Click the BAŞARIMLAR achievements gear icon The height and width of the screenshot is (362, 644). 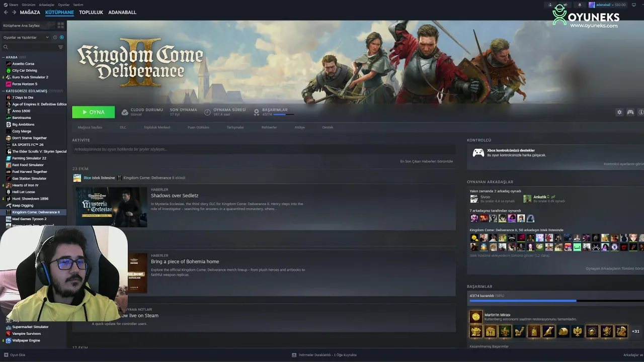click(257, 112)
